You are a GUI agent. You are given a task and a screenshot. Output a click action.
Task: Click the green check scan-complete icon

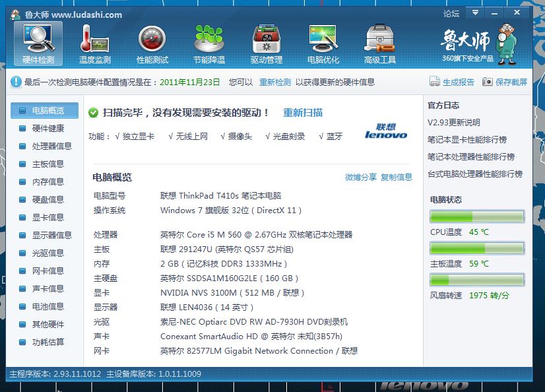(x=93, y=113)
